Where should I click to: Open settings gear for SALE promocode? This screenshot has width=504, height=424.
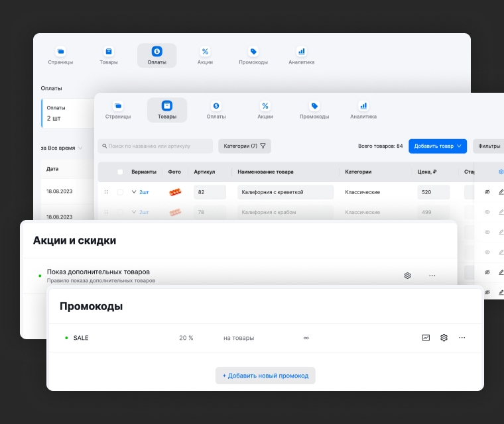(444, 337)
